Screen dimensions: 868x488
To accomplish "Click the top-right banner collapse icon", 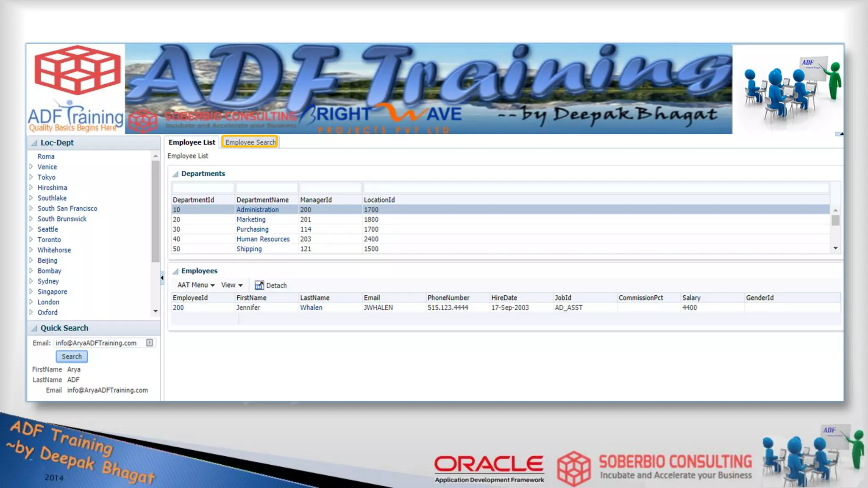I will coord(839,134).
